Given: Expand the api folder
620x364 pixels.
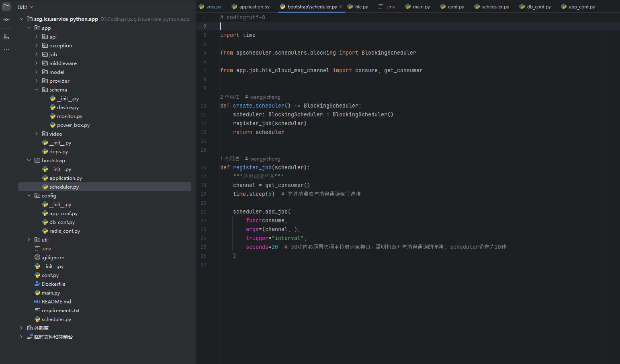Looking at the screenshot, I should point(37,37).
